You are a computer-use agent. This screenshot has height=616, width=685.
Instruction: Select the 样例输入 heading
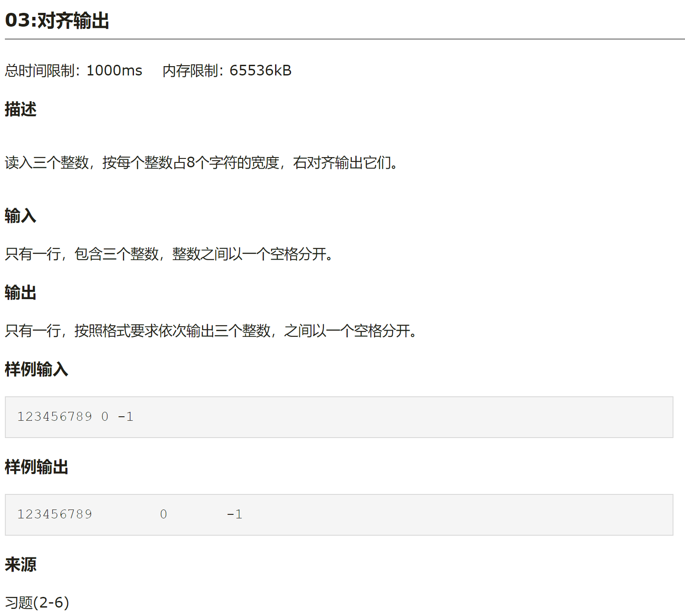(x=35, y=369)
